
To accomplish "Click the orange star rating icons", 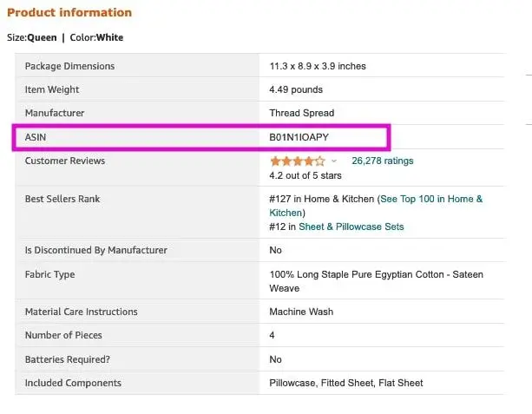I will [x=298, y=161].
